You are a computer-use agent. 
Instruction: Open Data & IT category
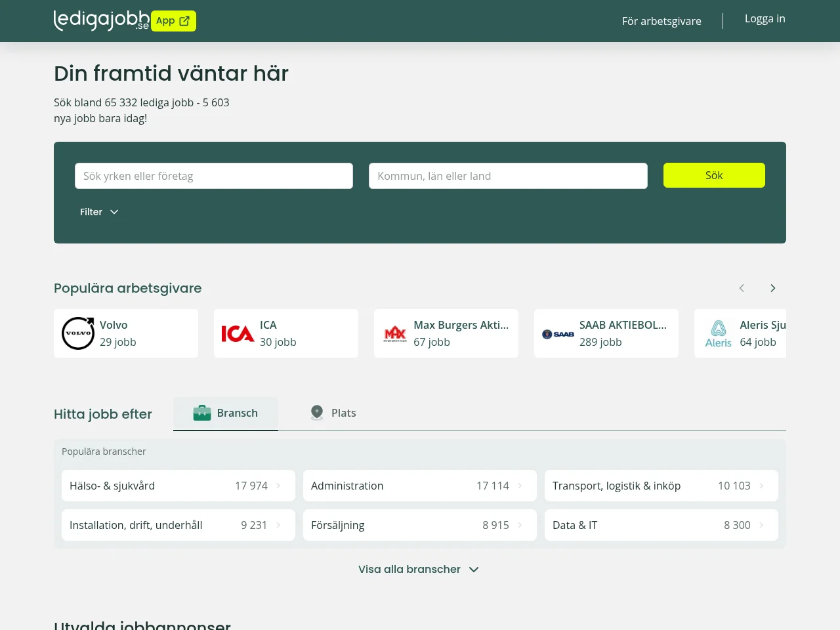point(661,525)
